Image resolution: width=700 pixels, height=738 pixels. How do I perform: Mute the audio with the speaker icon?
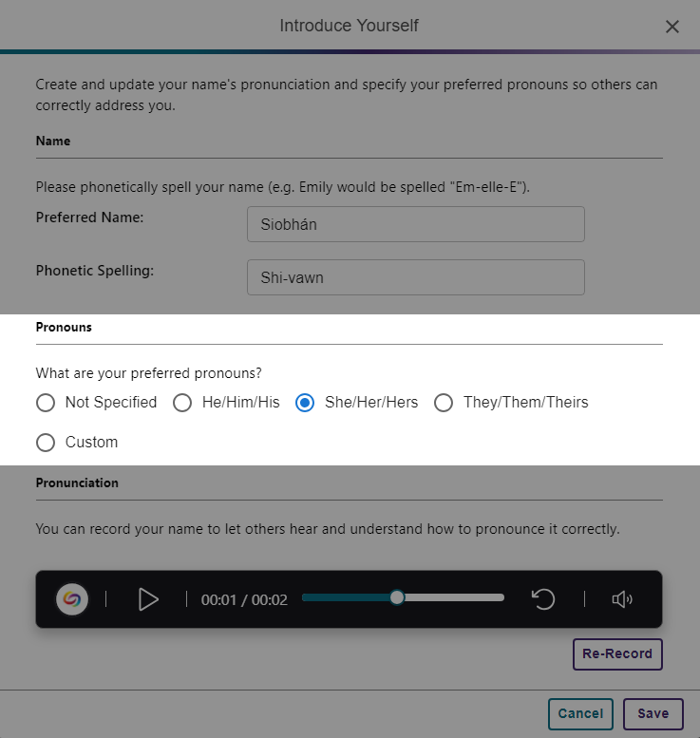tap(622, 599)
